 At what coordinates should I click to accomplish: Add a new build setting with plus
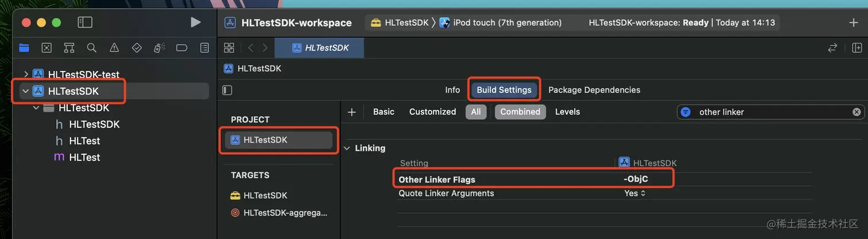(x=352, y=112)
